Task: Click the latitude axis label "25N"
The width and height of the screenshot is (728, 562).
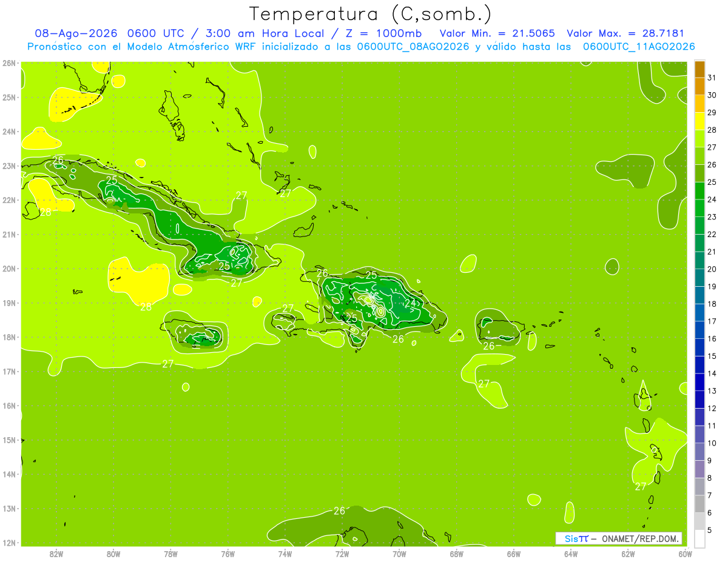Action: [8, 98]
